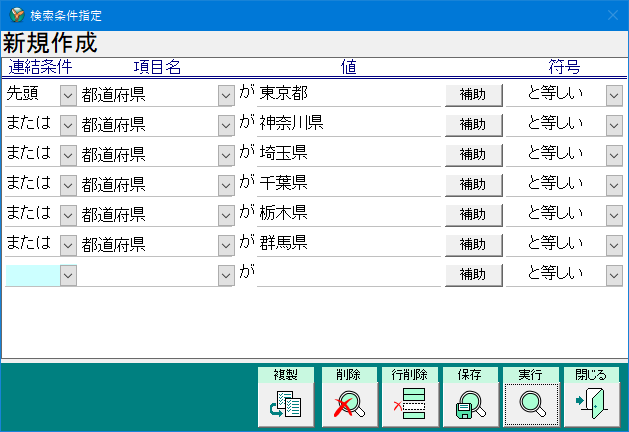This screenshot has width=629, height=432.
Task: Click 補助 button beside 東京都
Action: click(473, 95)
